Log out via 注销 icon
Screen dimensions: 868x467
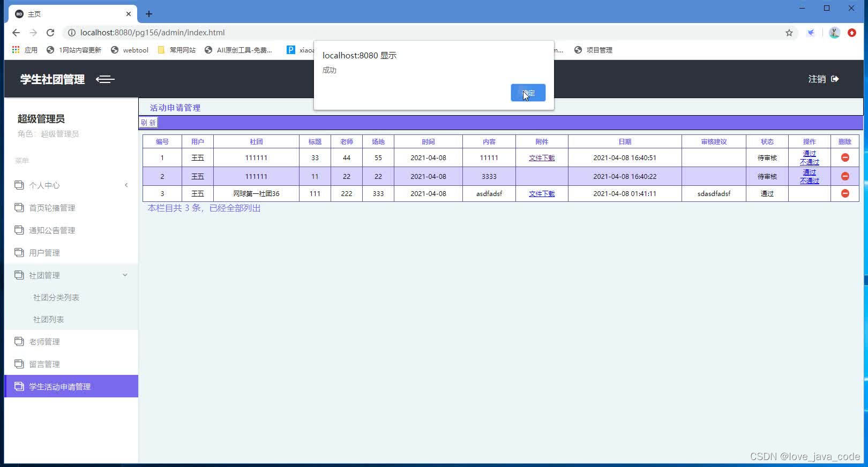(835, 79)
